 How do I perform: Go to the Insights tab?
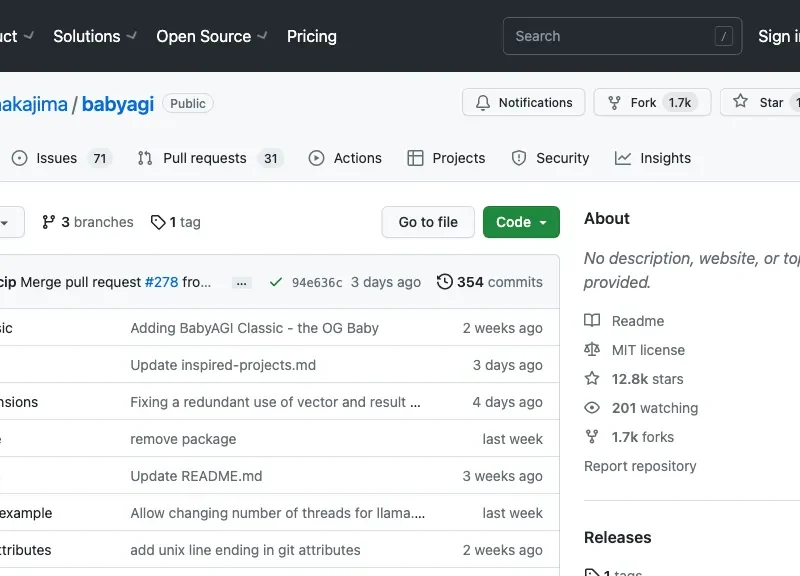coord(653,158)
